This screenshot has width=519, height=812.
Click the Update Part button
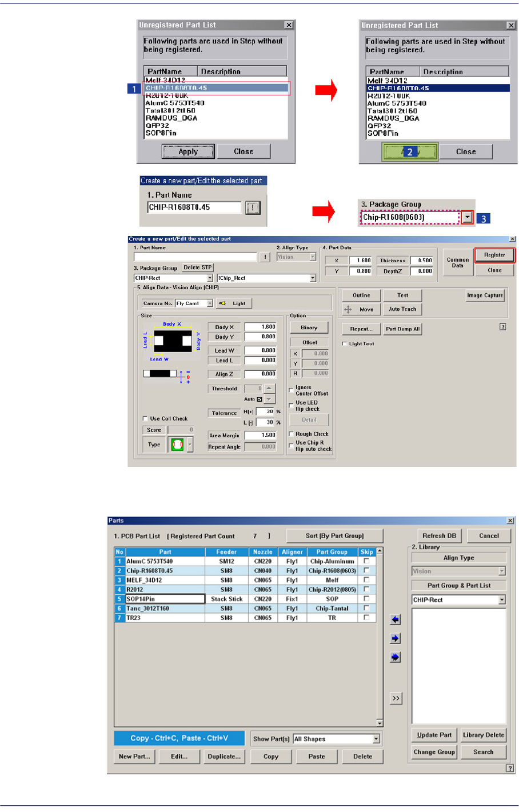(x=434, y=735)
